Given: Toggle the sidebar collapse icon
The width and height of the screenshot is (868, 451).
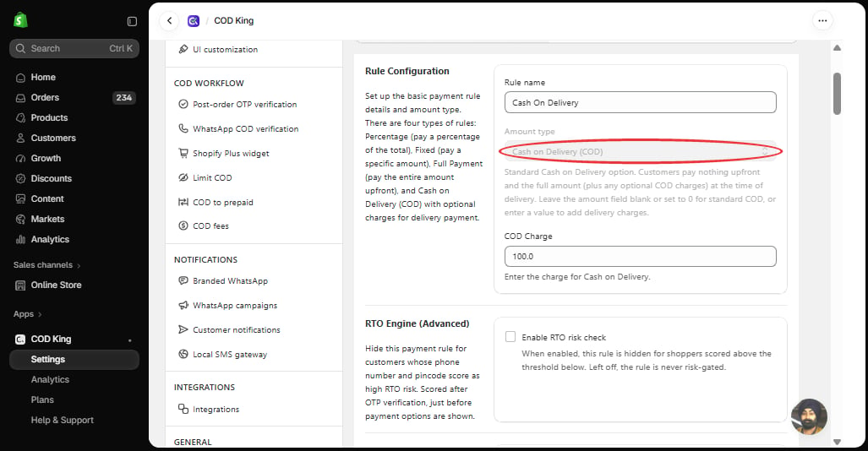Looking at the screenshot, I should point(132,21).
